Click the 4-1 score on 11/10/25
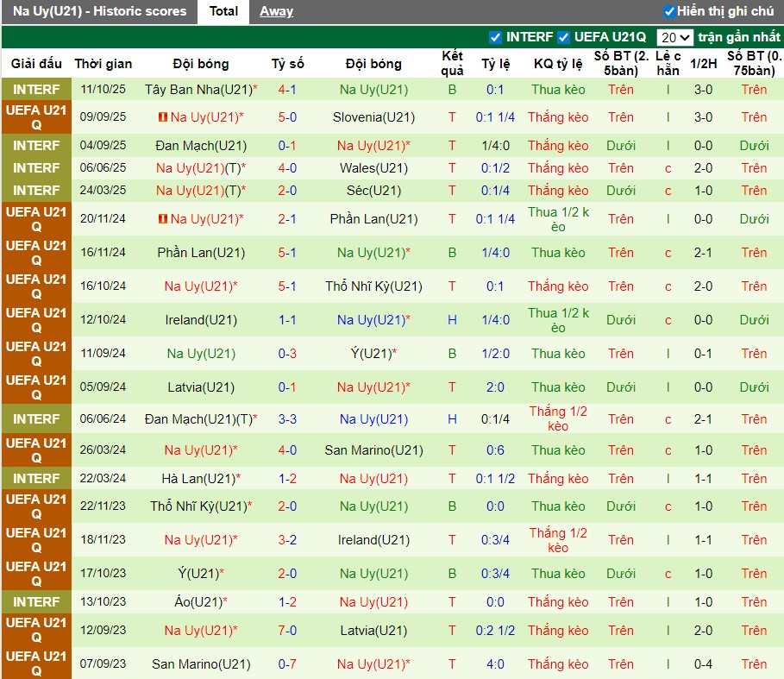784x679 pixels. pyautogui.click(x=287, y=90)
